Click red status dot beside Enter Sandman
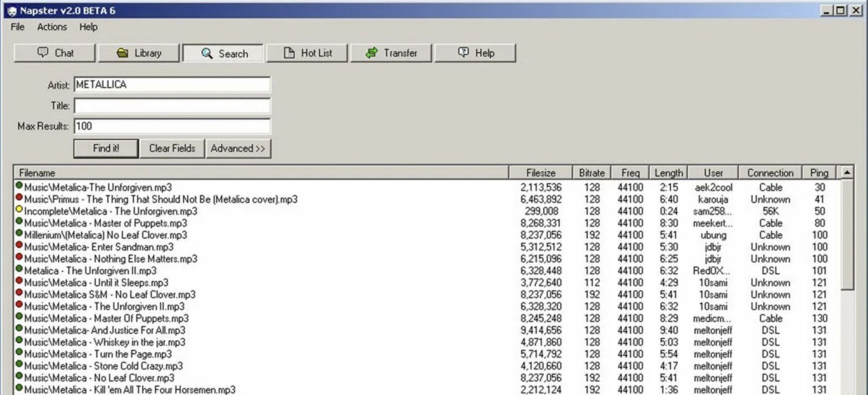Screen dimensions: 868x395 click(x=19, y=245)
